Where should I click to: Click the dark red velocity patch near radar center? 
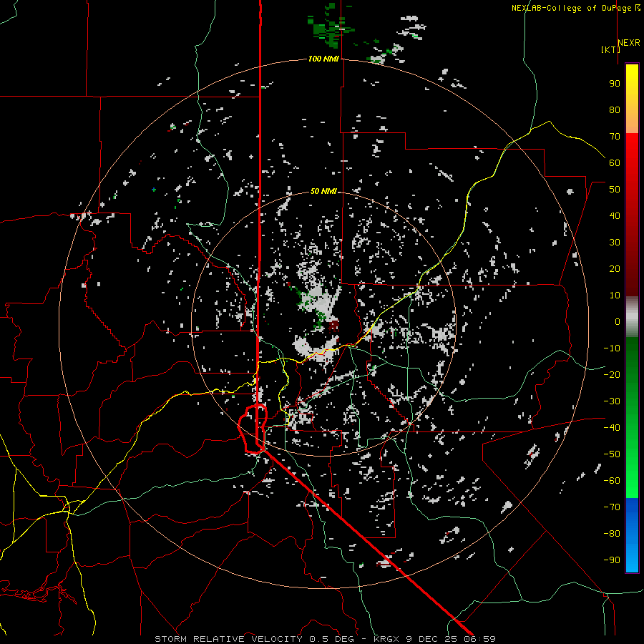click(x=334, y=326)
